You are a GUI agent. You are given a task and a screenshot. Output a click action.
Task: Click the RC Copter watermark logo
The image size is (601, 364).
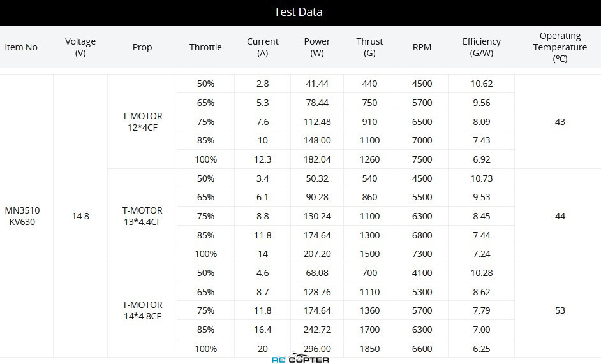tap(300, 359)
